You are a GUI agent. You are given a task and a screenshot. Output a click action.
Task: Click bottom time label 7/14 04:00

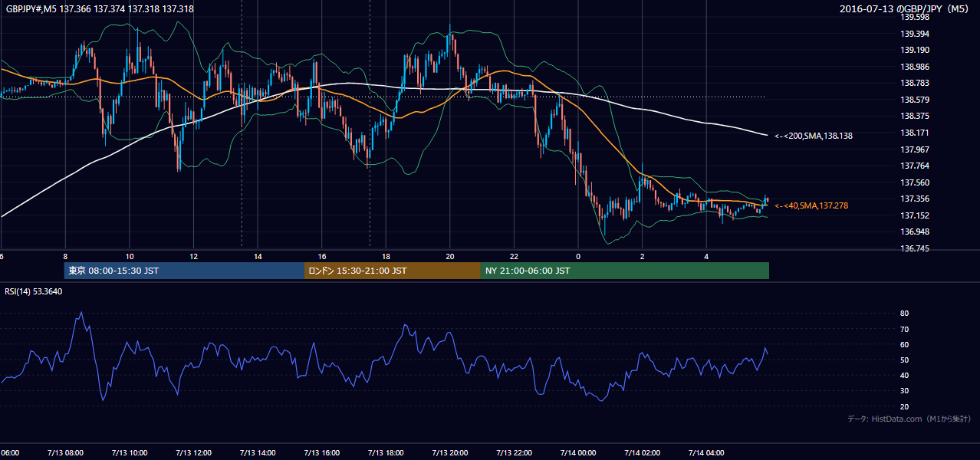(706, 452)
